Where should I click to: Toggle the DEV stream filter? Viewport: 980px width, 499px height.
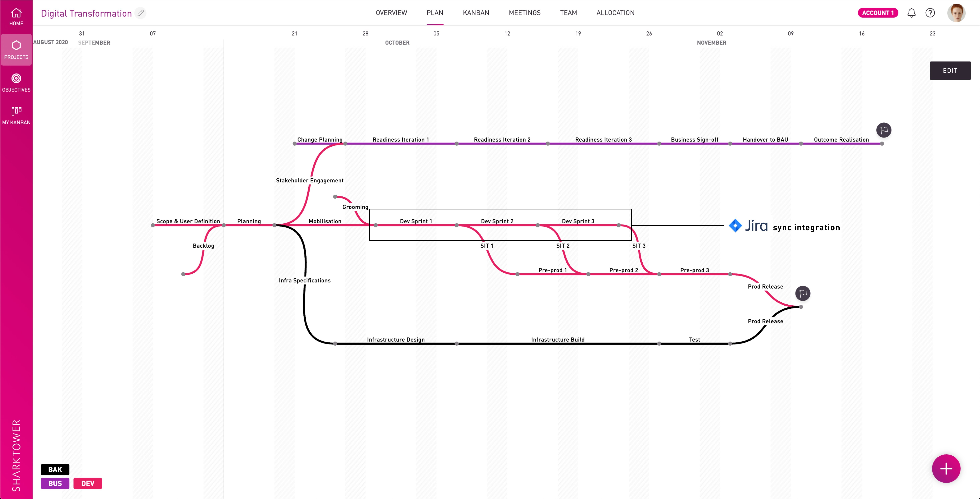(87, 483)
